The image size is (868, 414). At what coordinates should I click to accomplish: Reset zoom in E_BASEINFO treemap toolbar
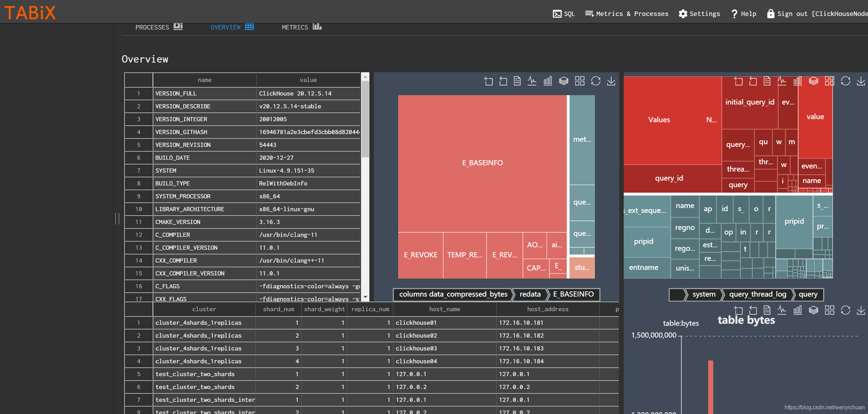(503, 81)
